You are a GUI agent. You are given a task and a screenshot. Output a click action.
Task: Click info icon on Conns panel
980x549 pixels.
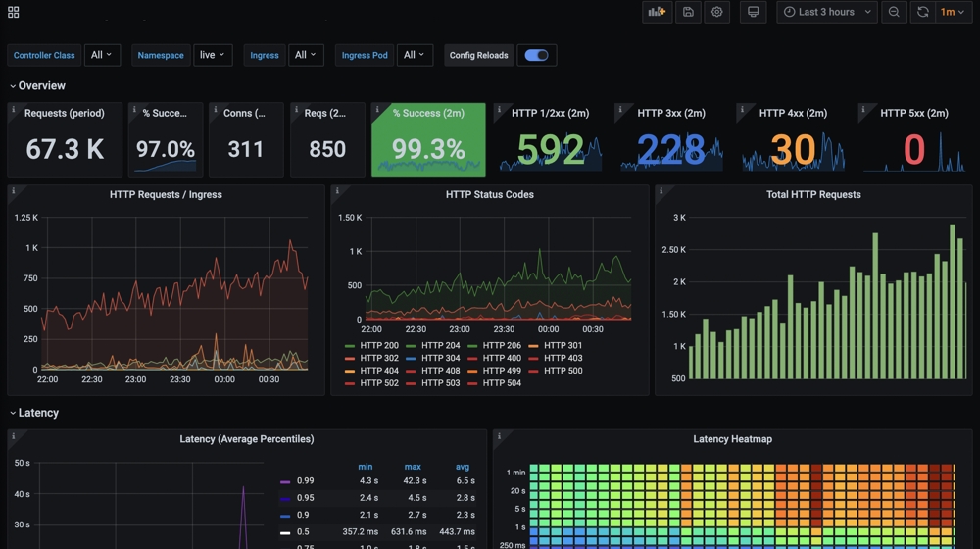(215, 110)
